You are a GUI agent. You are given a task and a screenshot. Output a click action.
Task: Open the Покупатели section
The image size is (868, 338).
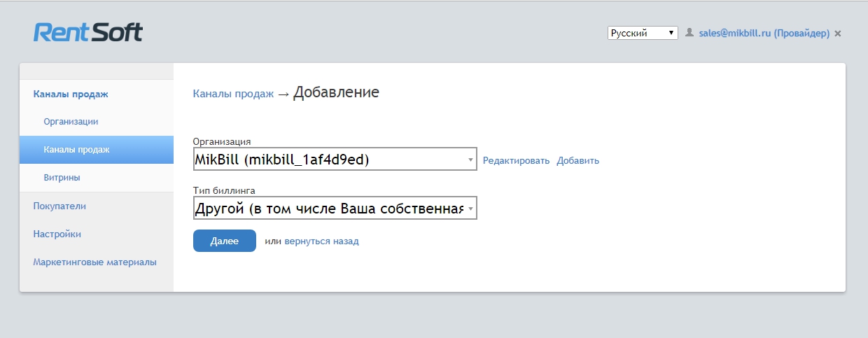[59, 206]
